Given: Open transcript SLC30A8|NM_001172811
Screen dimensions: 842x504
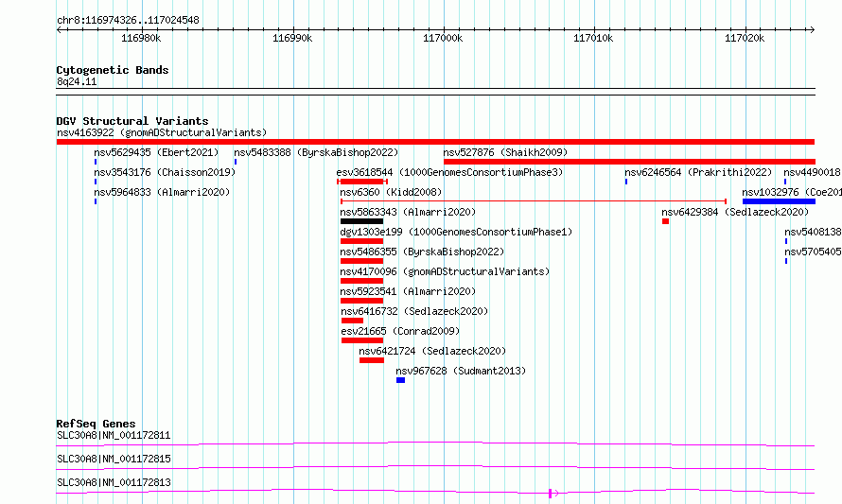Looking at the screenshot, I should coord(114,435).
